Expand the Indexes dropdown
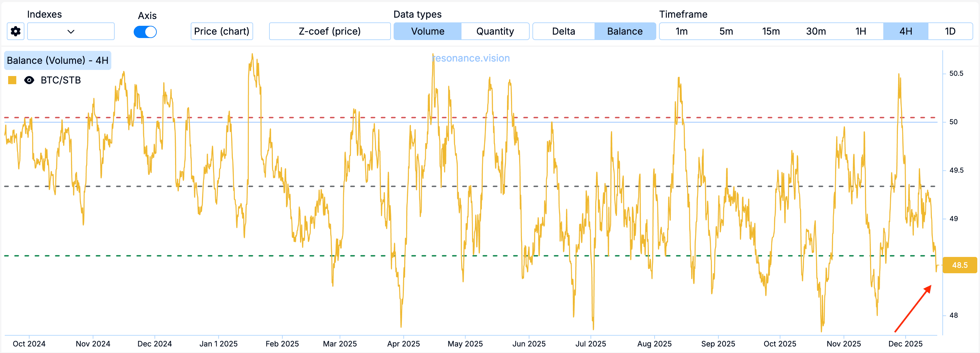The width and height of the screenshot is (980, 353). (71, 31)
